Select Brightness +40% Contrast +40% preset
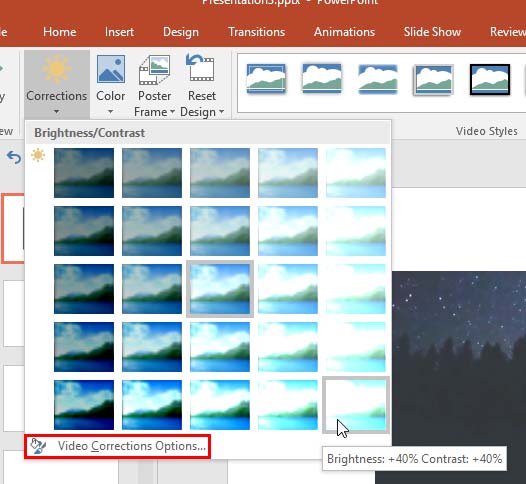526x484 pixels. [x=356, y=405]
